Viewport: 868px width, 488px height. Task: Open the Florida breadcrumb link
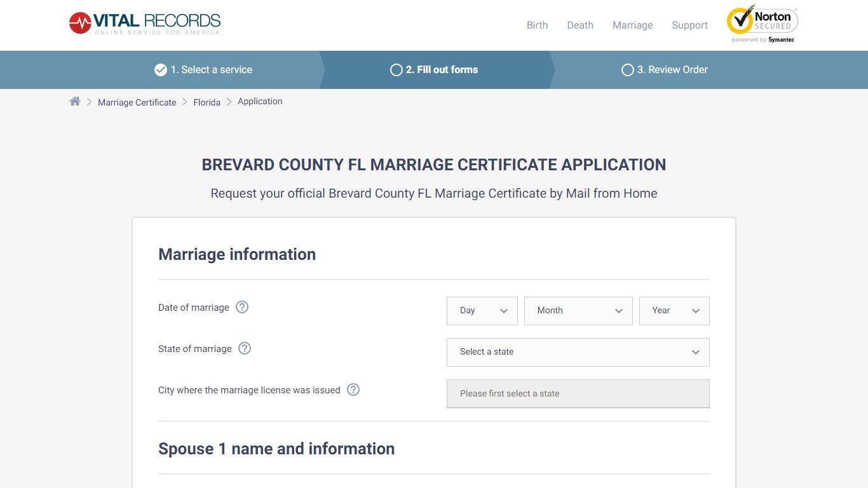(x=207, y=102)
